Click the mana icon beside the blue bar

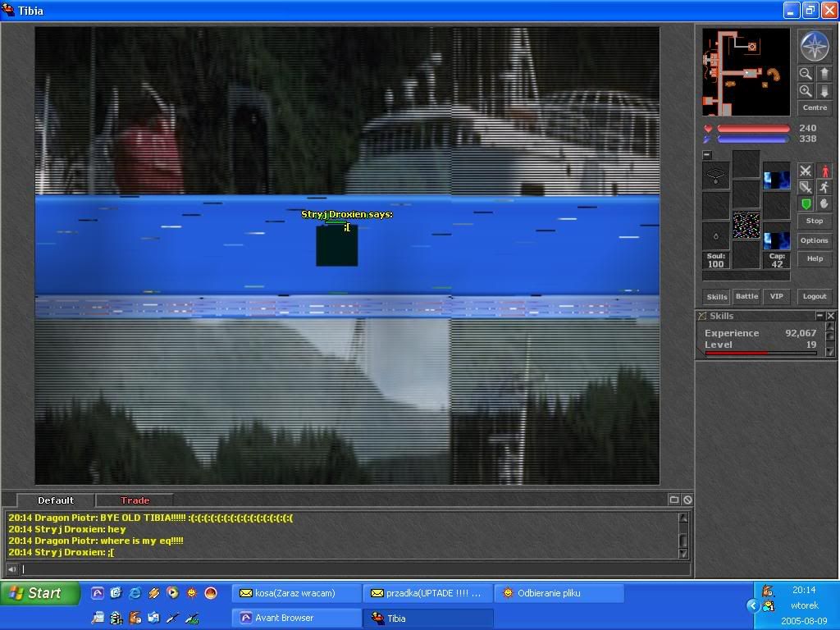click(x=708, y=139)
